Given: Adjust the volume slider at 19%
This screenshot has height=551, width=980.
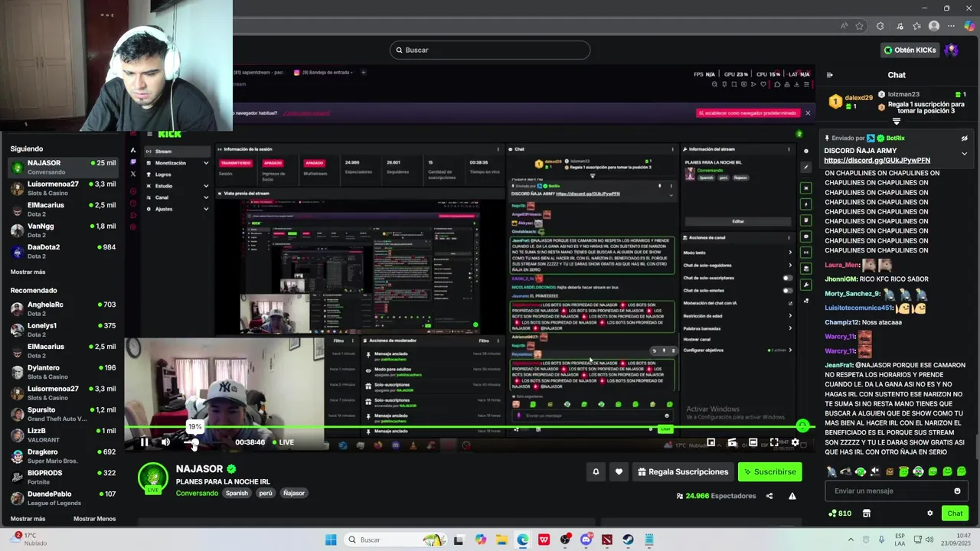Looking at the screenshot, I should (195, 442).
